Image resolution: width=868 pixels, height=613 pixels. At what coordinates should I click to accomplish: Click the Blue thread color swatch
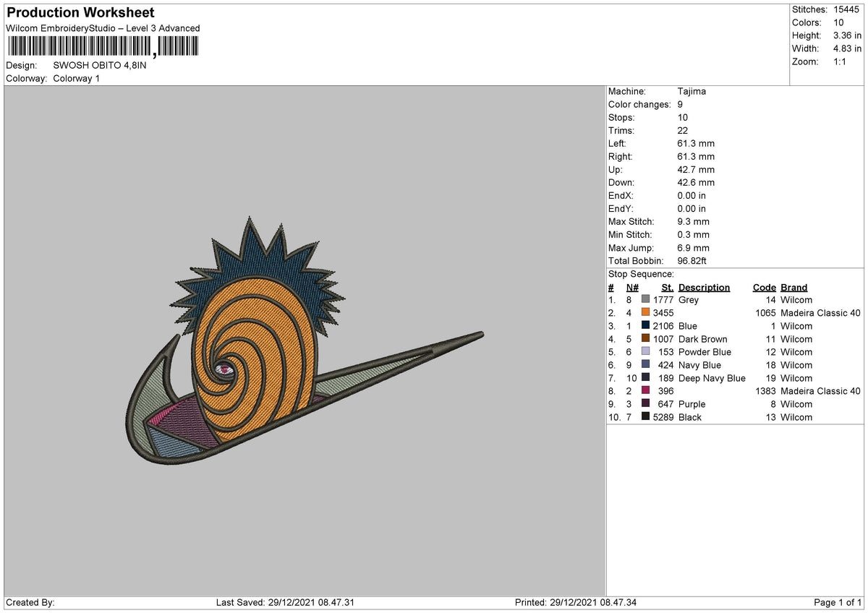coord(645,325)
